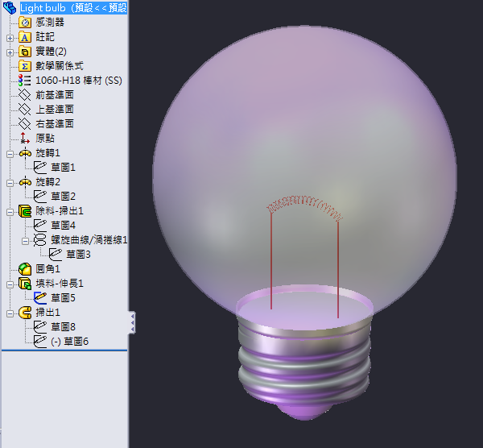Click the 草圖5 sketch icon
483x448 pixels.
(x=40, y=298)
